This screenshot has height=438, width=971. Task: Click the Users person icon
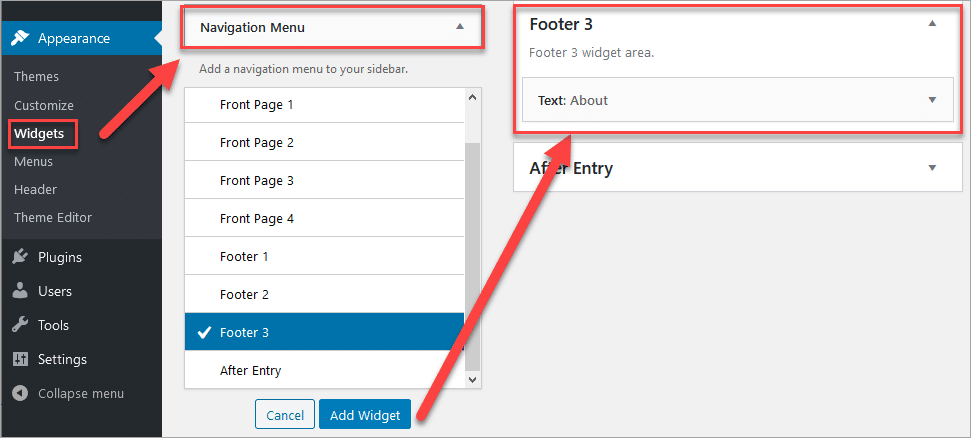point(20,291)
